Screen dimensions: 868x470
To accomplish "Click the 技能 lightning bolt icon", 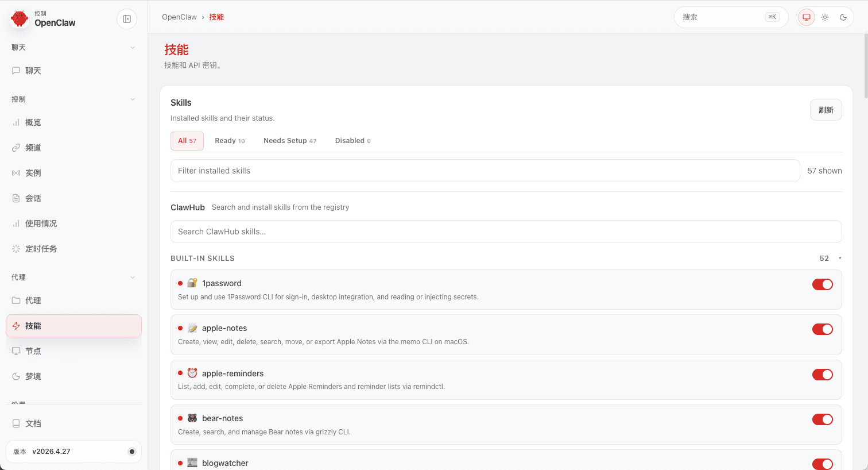I will pyautogui.click(x=16, y=326).
